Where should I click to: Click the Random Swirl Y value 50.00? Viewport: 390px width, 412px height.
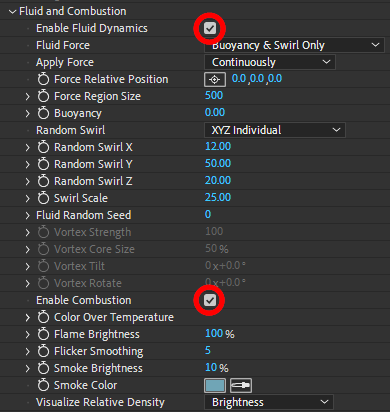click(x=218, y=164)
